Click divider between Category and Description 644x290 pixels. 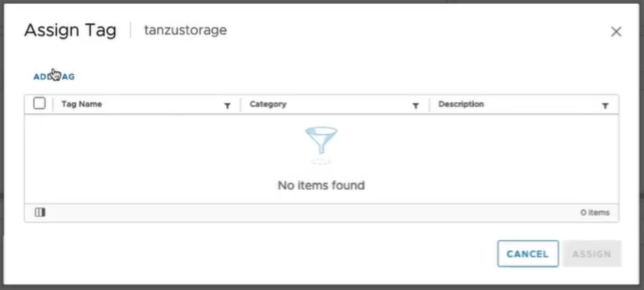pyautogui.click(x=429, y=105)
